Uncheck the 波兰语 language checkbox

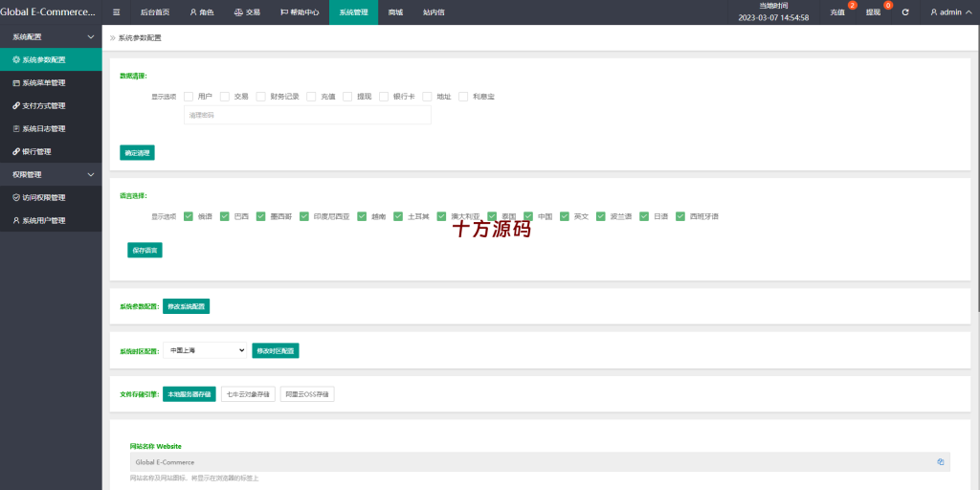(601, 217)
